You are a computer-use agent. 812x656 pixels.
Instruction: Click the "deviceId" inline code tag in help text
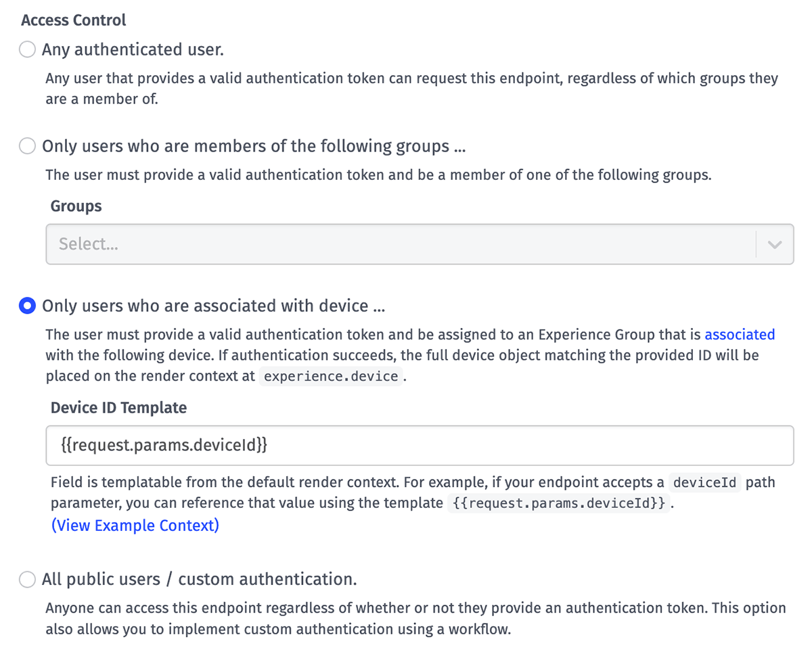click(x=704, y=483)
